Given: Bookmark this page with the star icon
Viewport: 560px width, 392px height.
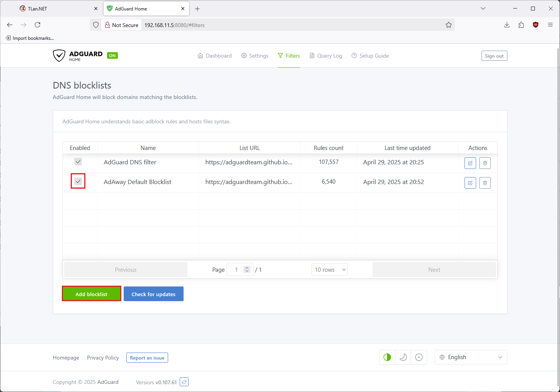Looking at the screenshot, I should pyautogui.click(x=448, y=25).
